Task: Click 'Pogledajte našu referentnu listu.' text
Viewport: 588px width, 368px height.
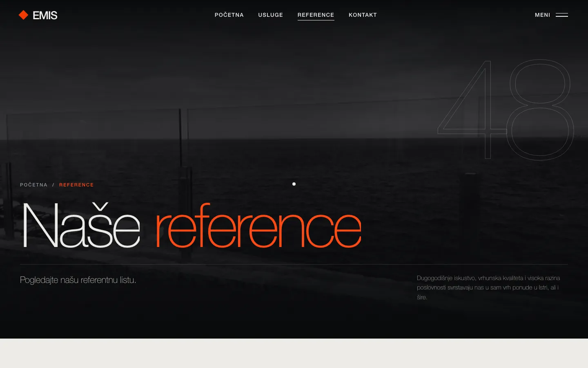Action: tap(78, 280)
